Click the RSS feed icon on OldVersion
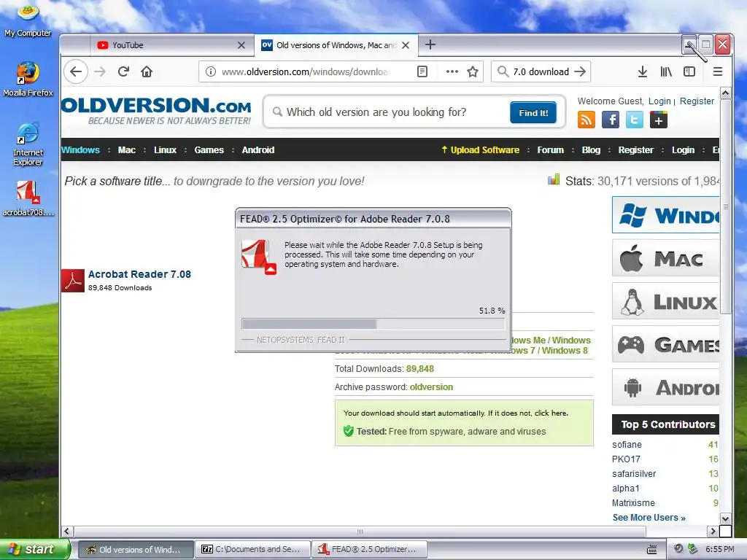This screenshot has height=560, width=747. 586,120
